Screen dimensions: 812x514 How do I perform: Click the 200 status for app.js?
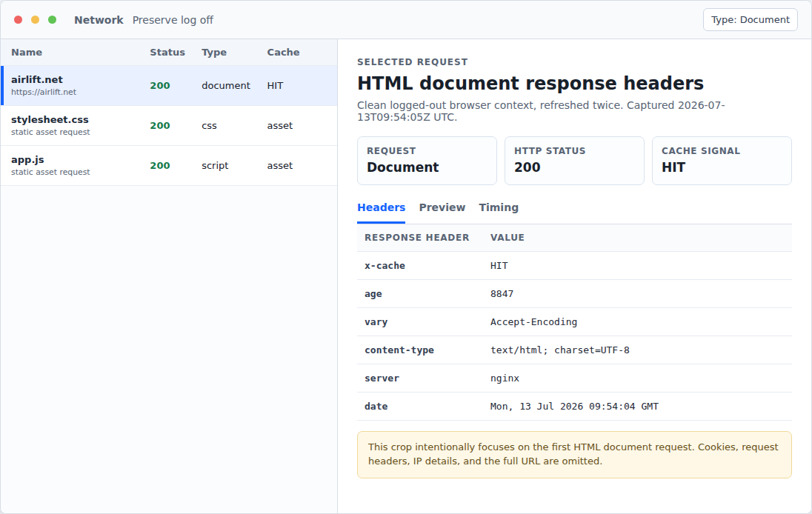[160, 166]
